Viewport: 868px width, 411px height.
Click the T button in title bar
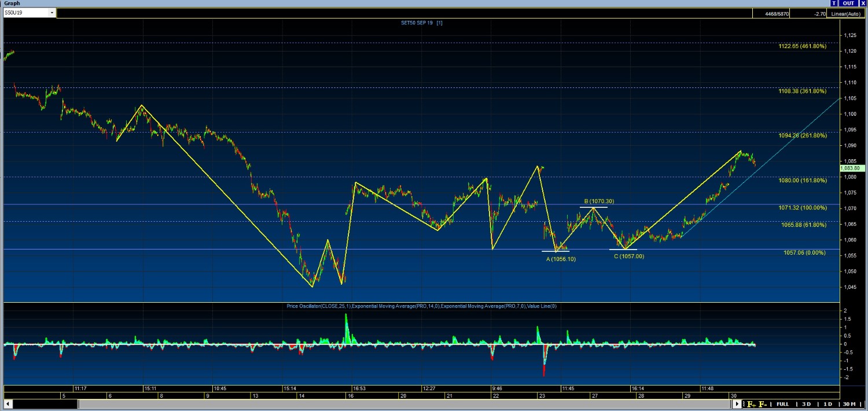(x=833, y=3)
